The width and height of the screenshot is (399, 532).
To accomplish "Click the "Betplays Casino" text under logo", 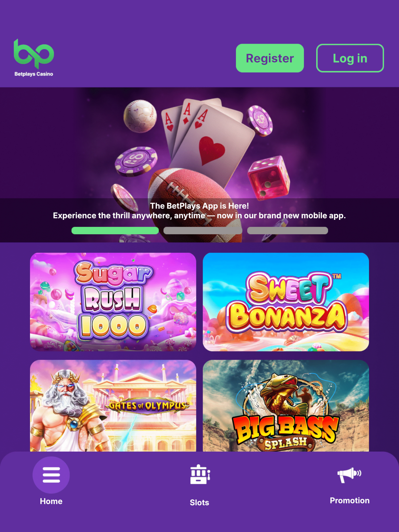I will 34,74.
